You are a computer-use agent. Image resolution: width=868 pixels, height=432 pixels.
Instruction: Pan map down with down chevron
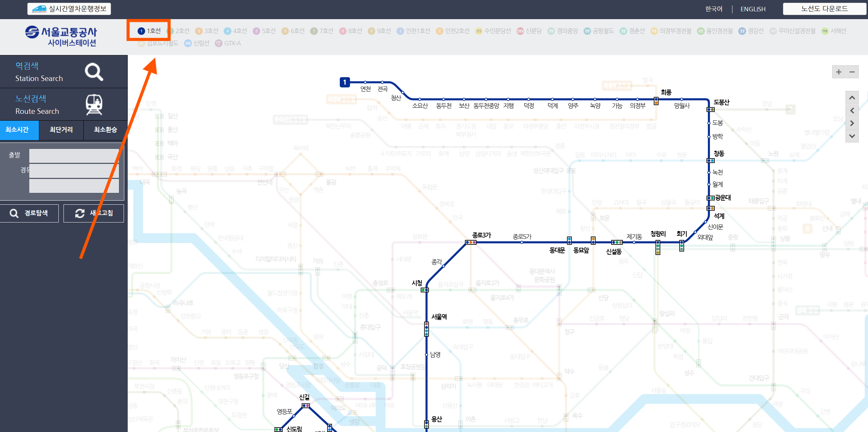[852, 136]
